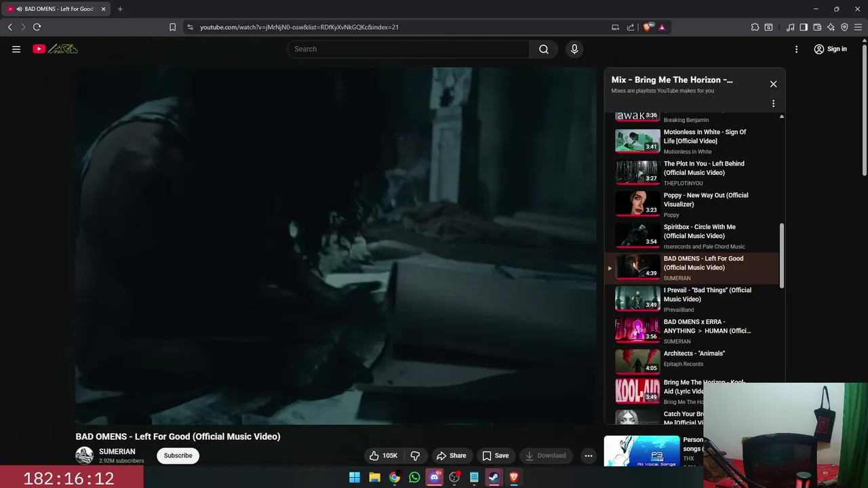This screenshot has height=488, width=868.
Task: Click the Sign in button
Action: click(831, 49)
